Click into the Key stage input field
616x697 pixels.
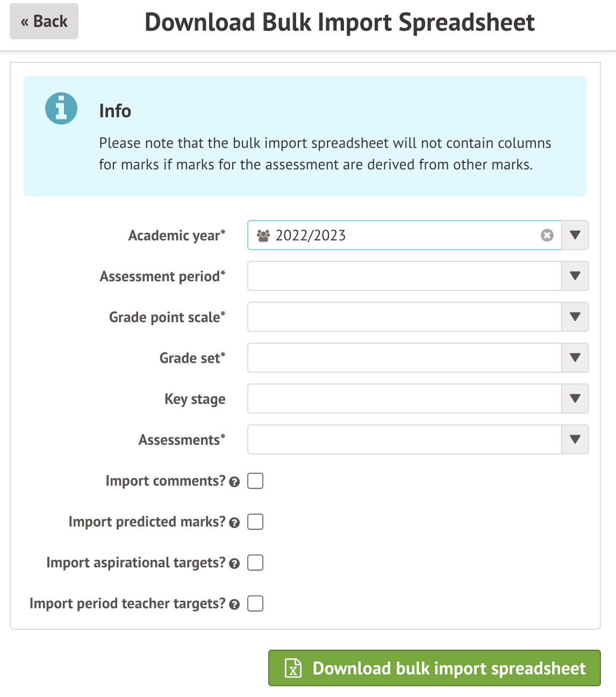(x=404, y=399)
